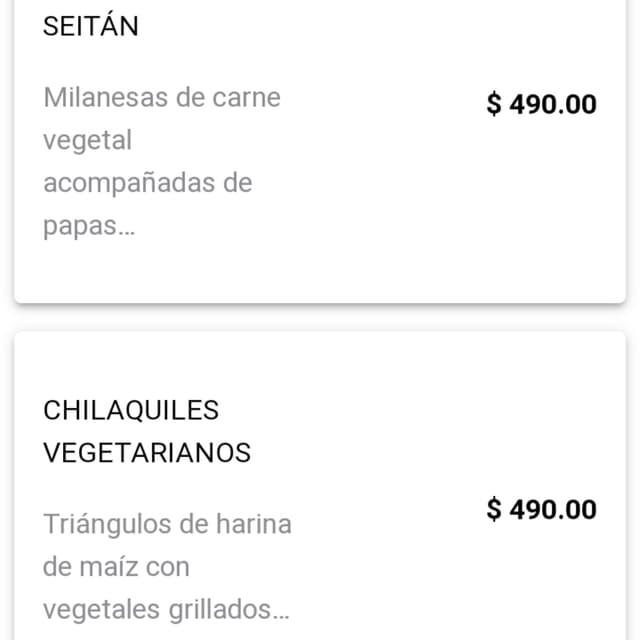640x640 pixels.
Task: Click the word 'carne' in Milanesas description
Action: [x=247, y=98]
